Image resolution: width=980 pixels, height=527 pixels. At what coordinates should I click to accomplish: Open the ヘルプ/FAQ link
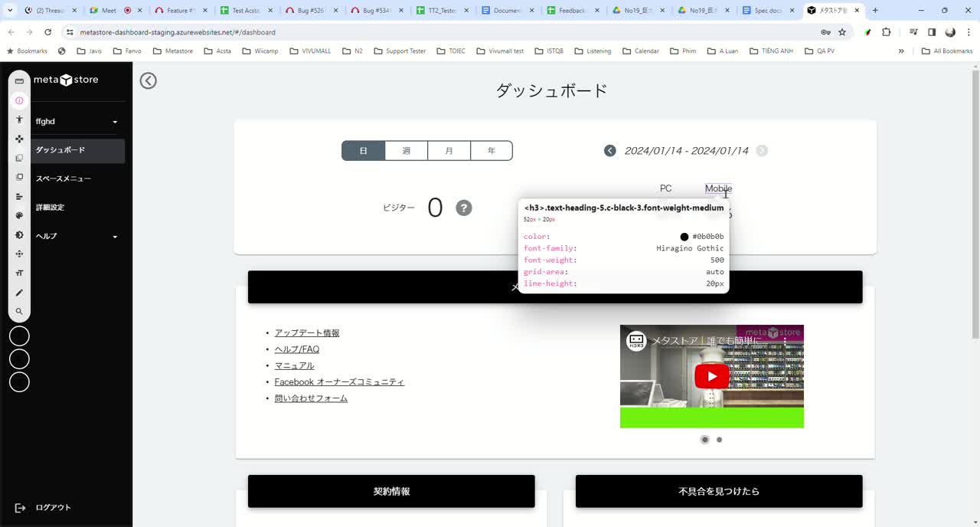[297, 349]
